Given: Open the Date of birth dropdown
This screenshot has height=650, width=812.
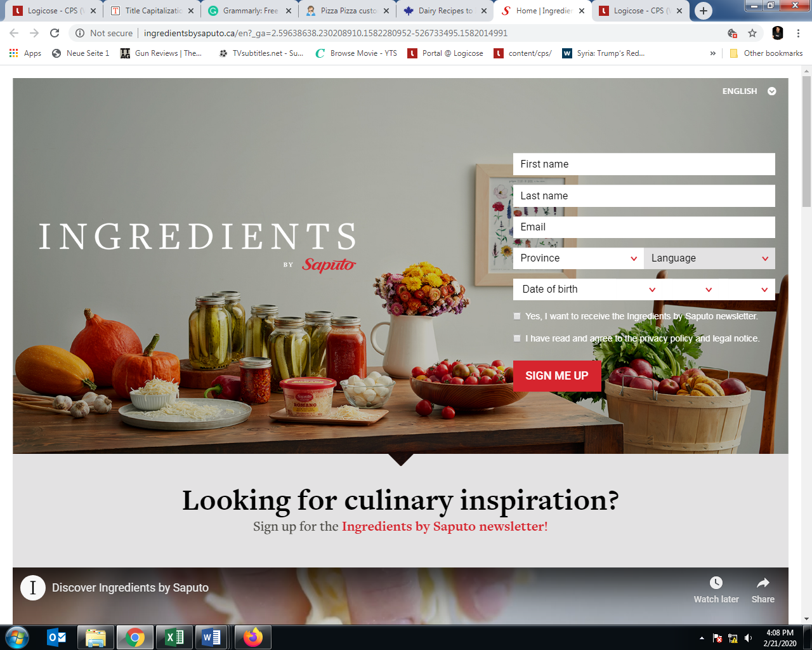Looking at the screenshot, I should pos(587,289).
